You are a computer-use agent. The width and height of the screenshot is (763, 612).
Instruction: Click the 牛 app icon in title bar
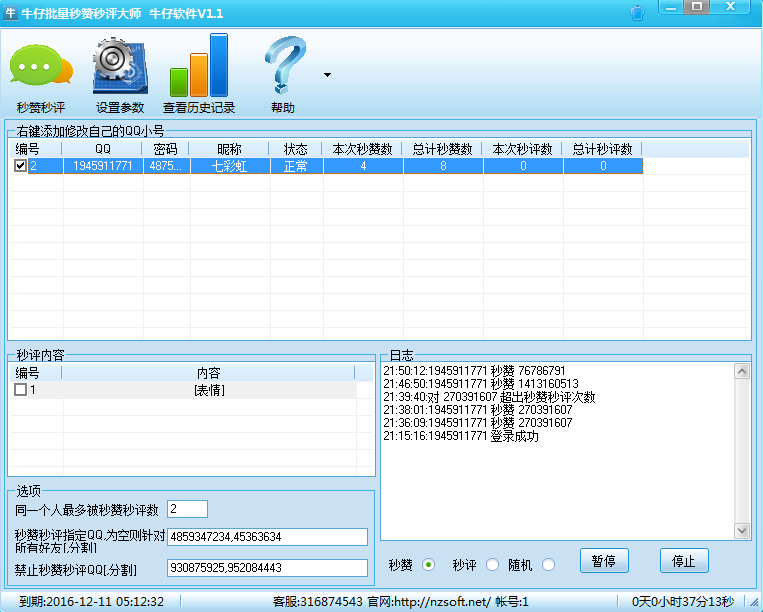[x=10, y=13]
